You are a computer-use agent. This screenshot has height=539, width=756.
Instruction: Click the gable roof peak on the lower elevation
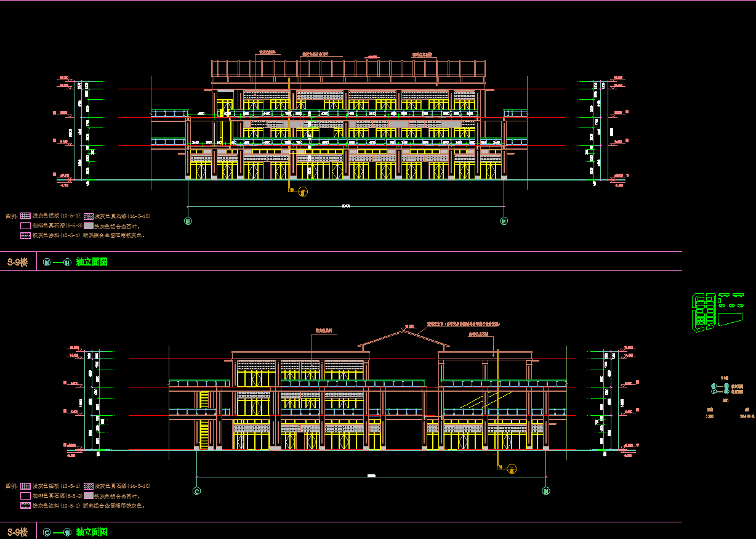pyautogui.click(x=403, y=331)
